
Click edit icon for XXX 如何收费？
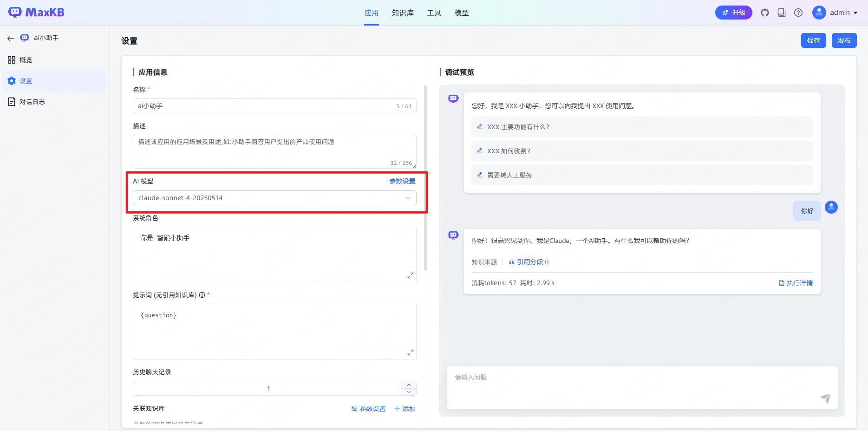(480, 150)
